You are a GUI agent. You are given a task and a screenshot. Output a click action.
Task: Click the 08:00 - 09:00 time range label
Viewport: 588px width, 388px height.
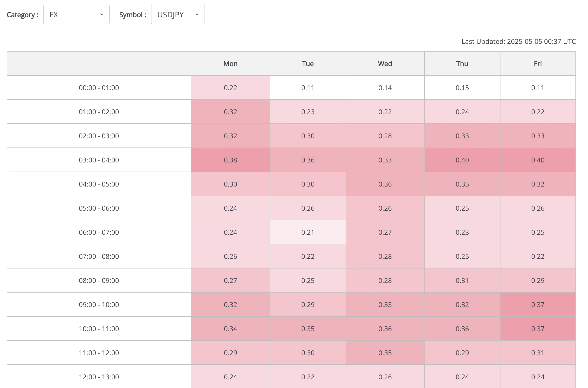tap(99, 280)
